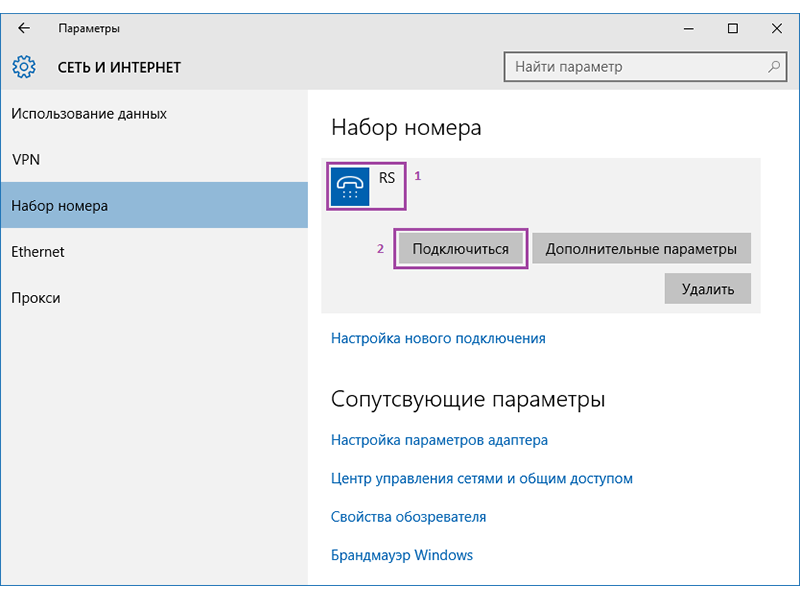Open the 'Прокси' settings page
The height and width of the screenshot is (600, 800).
pyautogui.click(x=36, y=298)
